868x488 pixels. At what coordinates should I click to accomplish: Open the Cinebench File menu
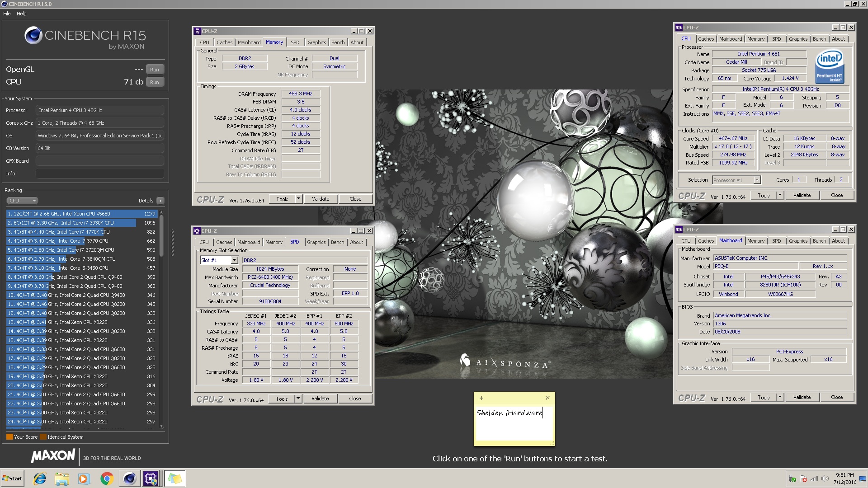point(7,14)
